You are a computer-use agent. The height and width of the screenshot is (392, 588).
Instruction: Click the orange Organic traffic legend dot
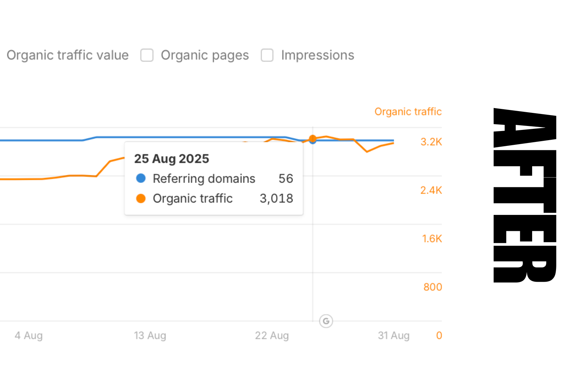[x=141, y=198]
